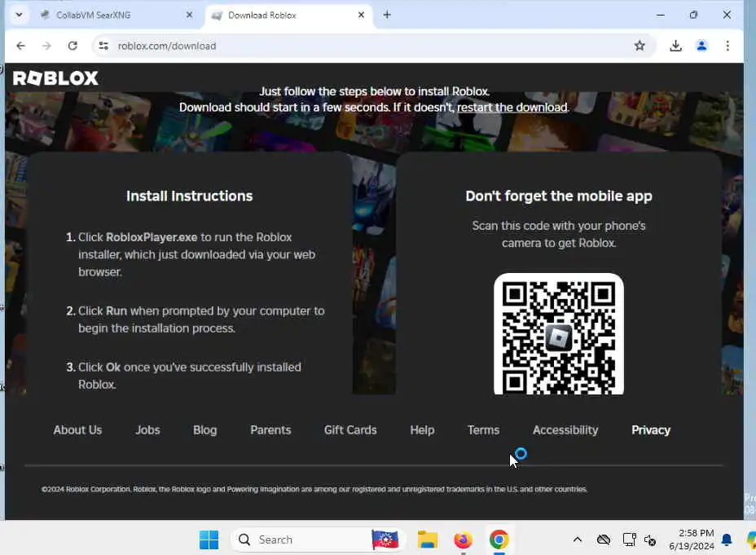Click the restart the download link

(x=512, y=107)
